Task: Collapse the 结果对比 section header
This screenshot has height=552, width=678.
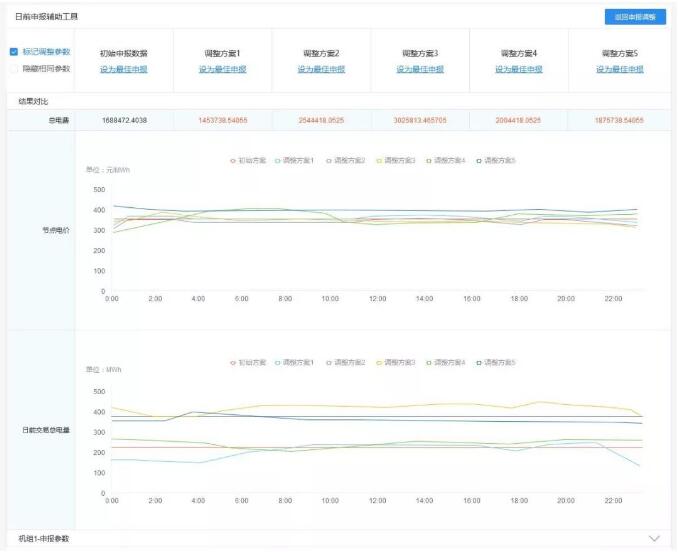Action: pos(339,102)
